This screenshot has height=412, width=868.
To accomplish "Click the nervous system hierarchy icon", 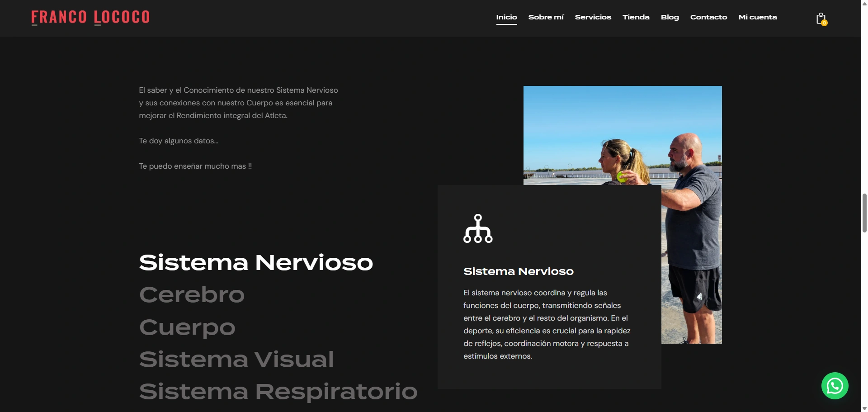I will (478, 228).
